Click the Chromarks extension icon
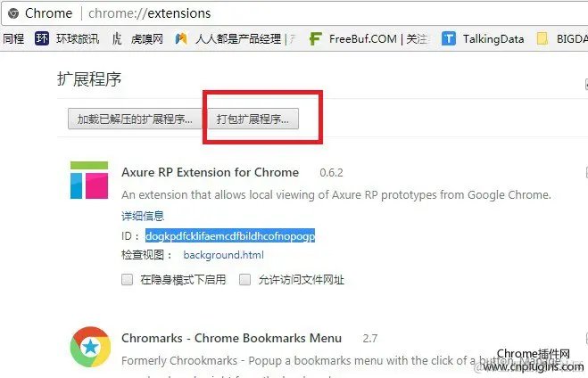The width and height of the screenshot is (588, 378). click(x=90, y=347)
